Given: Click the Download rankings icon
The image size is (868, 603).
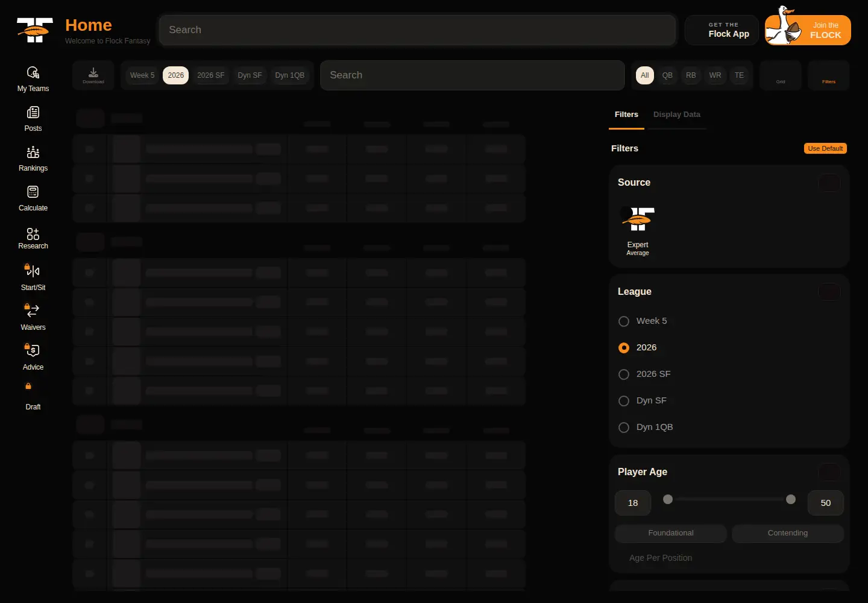Looking at the screenshot, I should (93, 75).
